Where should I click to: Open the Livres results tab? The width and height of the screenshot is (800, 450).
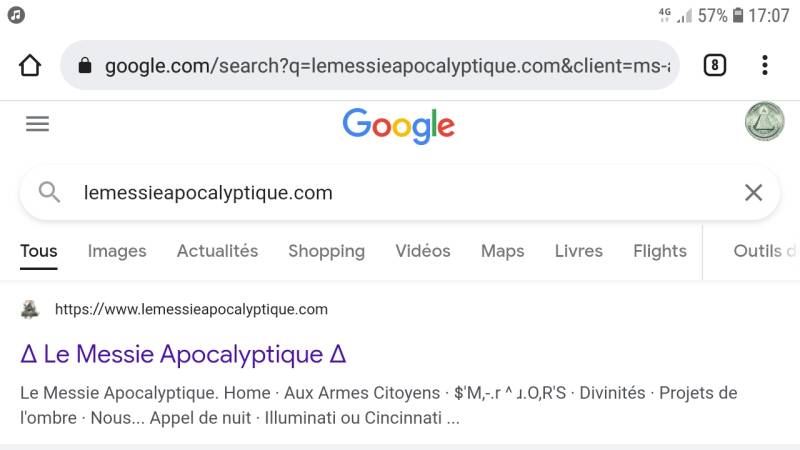(x=579, y=251)
